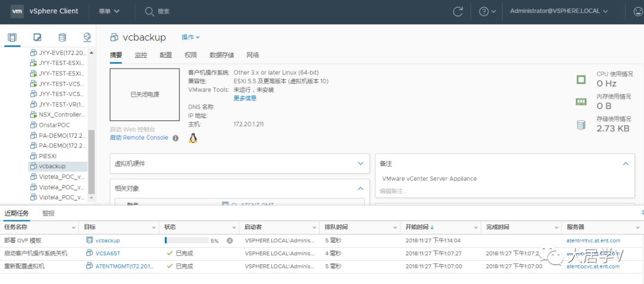Click the info icon beside Remote Console
This screenshot has width=644, height=284.
click(175, 138)
